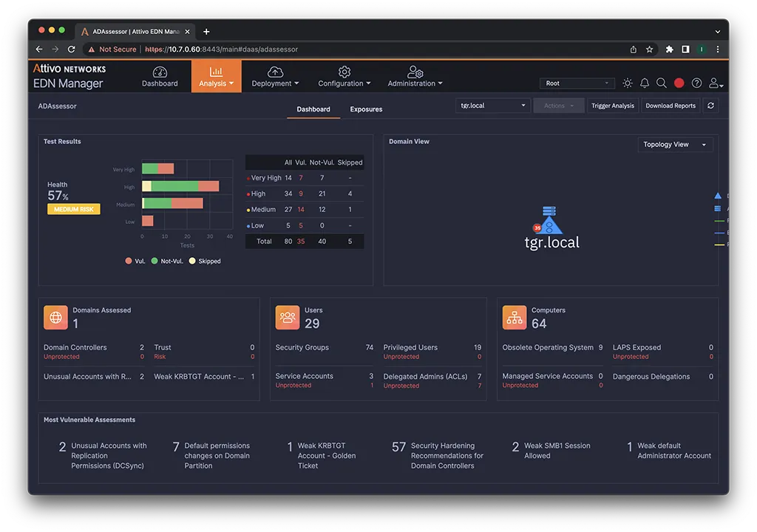Go forward in the browser
This screenshot has height=532, width=757.
[55, 50]
